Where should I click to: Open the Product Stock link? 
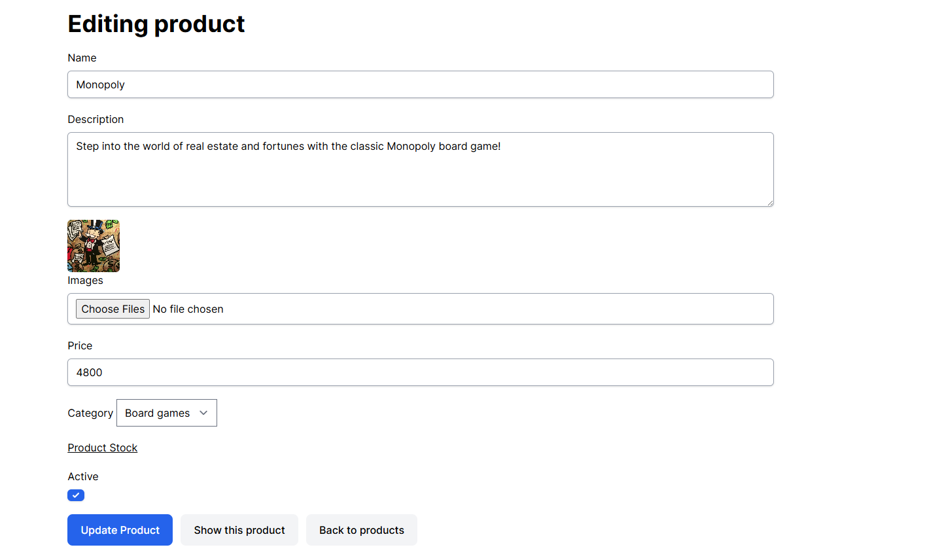tap(103, 447)
